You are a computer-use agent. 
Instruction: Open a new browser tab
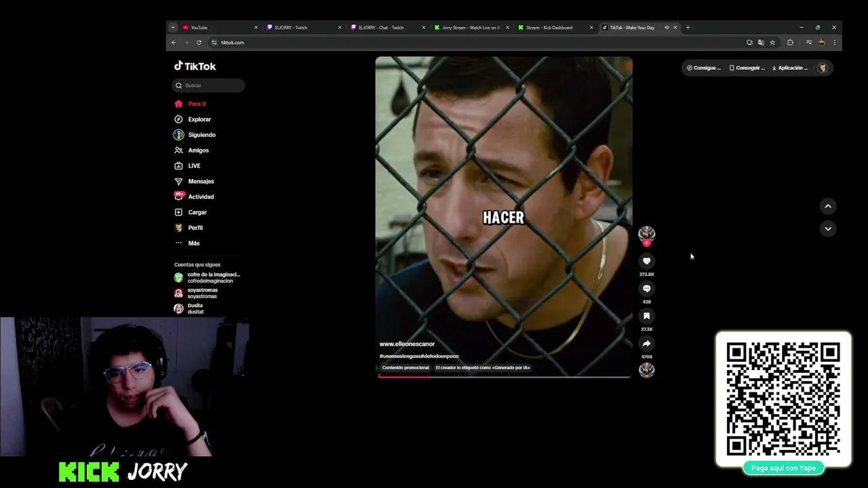[688, 28]
